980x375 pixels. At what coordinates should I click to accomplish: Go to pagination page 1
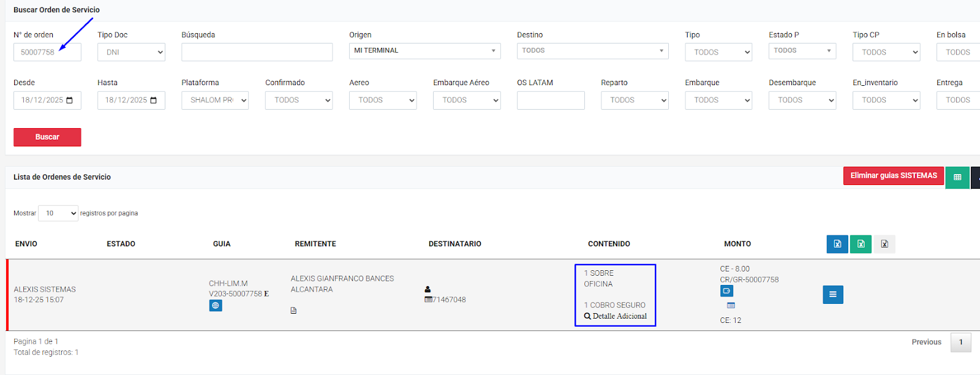pyautogui.click(x=960, y=343)
